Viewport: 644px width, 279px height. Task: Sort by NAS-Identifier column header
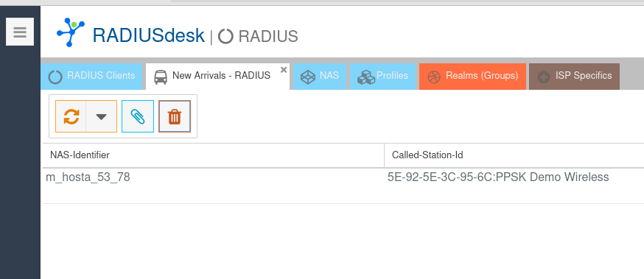(x=213, y=155)
